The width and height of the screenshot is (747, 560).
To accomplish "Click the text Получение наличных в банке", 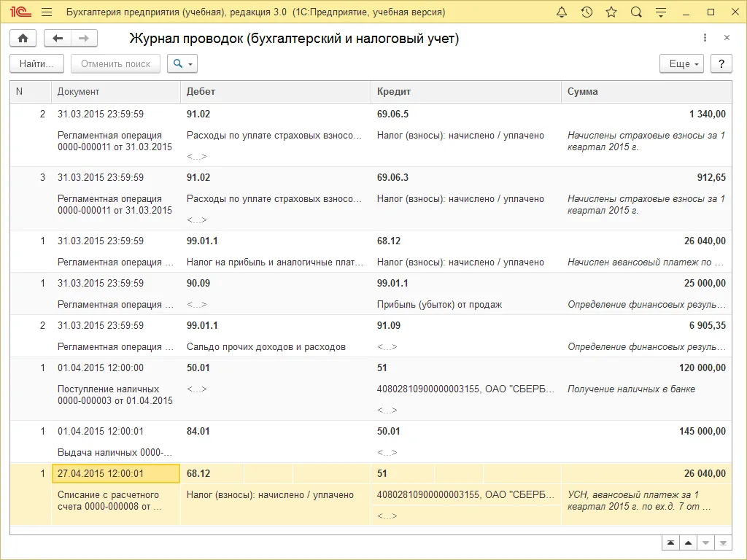I will [631, 389].
